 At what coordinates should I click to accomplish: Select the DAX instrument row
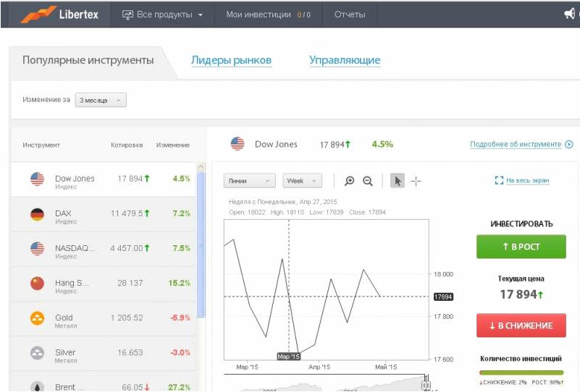pyautogui.click(x=104, y=214)
